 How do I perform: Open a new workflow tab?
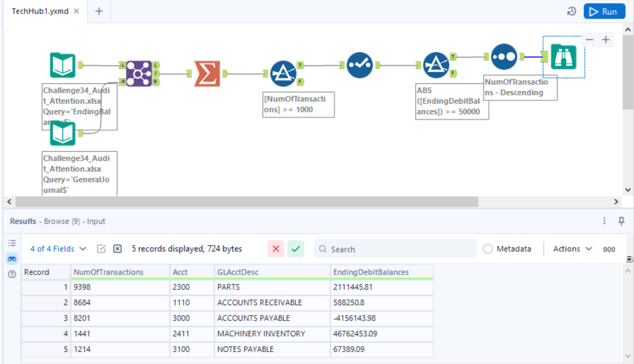click(99, 11)
